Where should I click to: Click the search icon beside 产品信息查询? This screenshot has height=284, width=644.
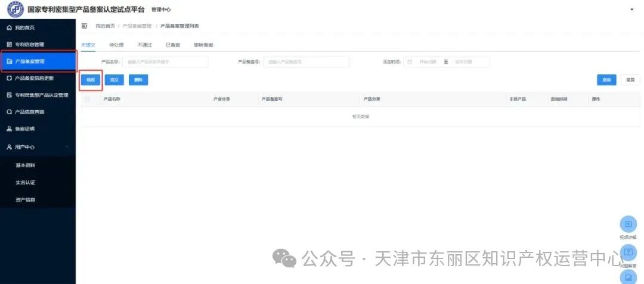tap(10, 111)
